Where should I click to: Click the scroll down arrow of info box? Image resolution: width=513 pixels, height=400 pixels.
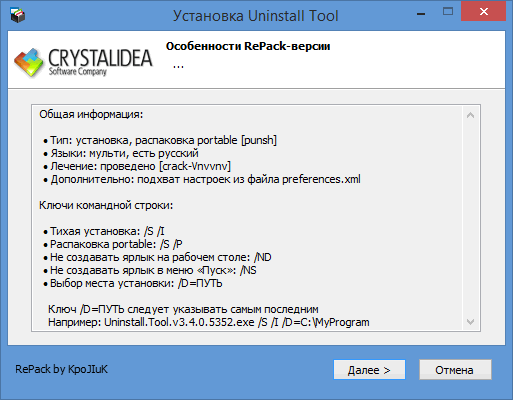[471, 322]
